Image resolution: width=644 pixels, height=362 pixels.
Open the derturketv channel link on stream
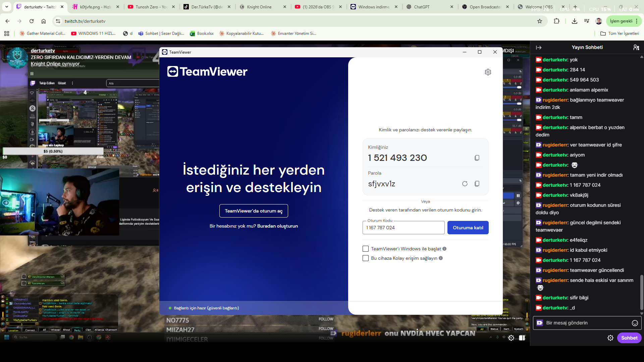(43, 51)
